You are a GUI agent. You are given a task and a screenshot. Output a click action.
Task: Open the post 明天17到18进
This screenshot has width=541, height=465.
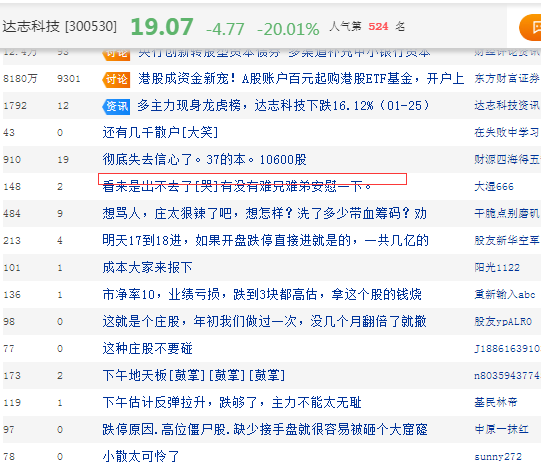click(265, 240)
